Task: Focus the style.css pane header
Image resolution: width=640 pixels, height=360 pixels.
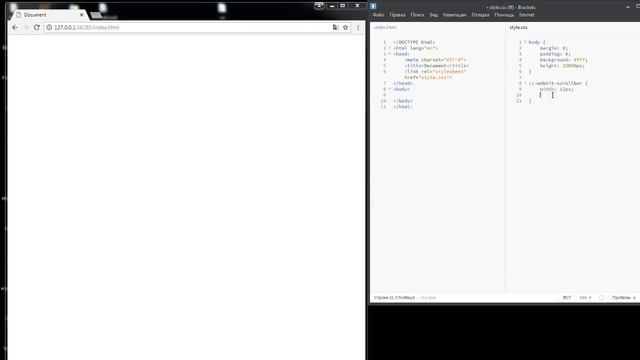Action: pos(518,27)
